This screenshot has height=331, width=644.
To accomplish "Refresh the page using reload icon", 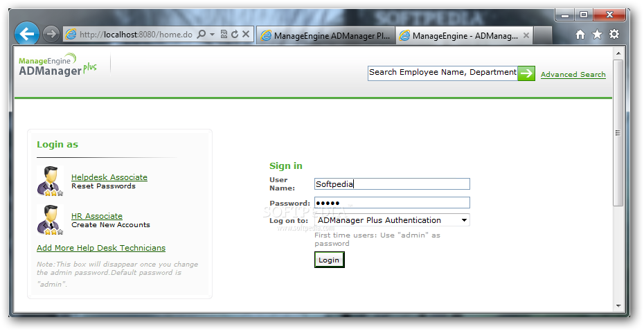I will coord(235,35).
